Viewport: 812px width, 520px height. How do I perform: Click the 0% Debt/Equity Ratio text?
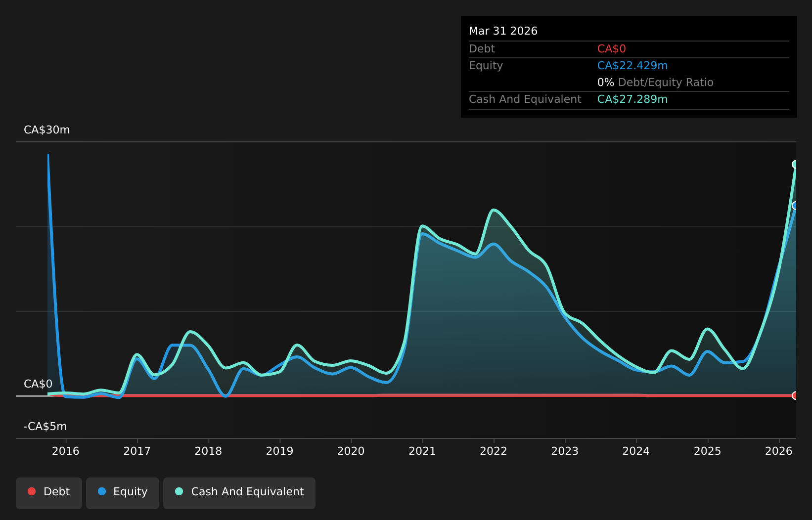pos(655,83)
